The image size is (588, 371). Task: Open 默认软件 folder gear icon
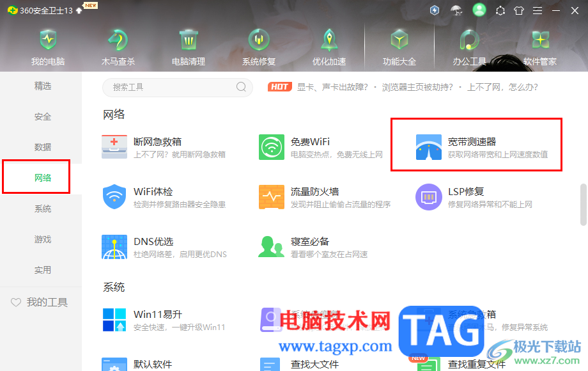click(114, 364)
